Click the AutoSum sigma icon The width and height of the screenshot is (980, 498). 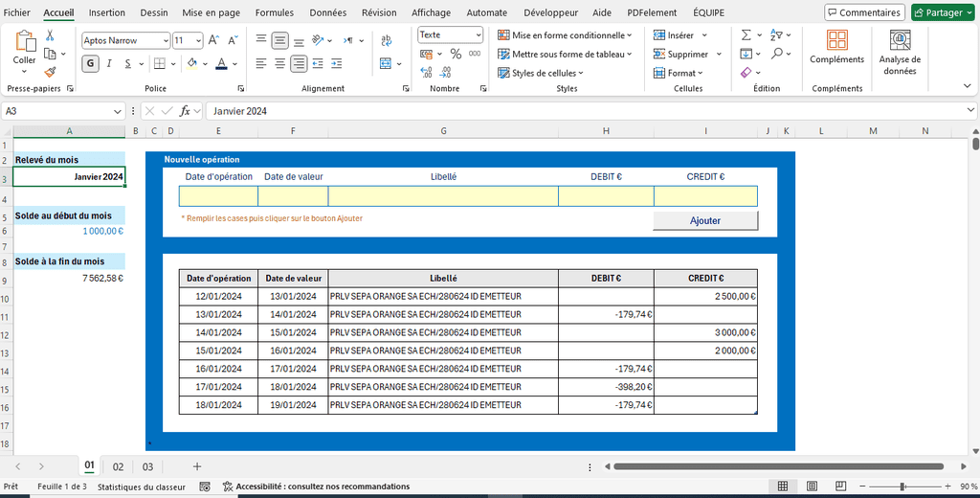pyautogui.click(x=746, y=34)
